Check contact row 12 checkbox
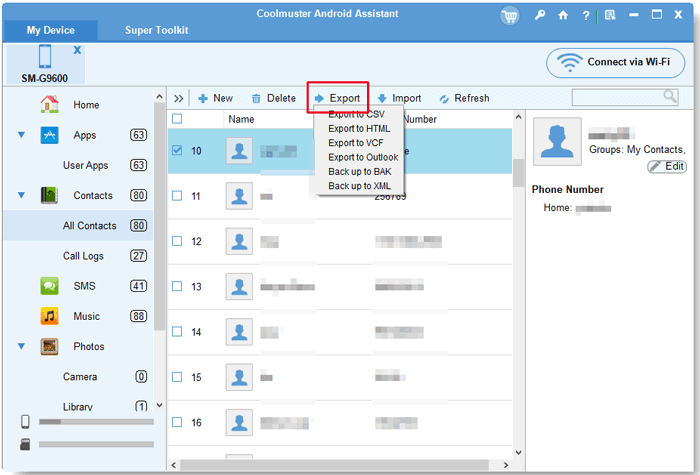This screenshot has height=475, width=700. click(177, 241)
